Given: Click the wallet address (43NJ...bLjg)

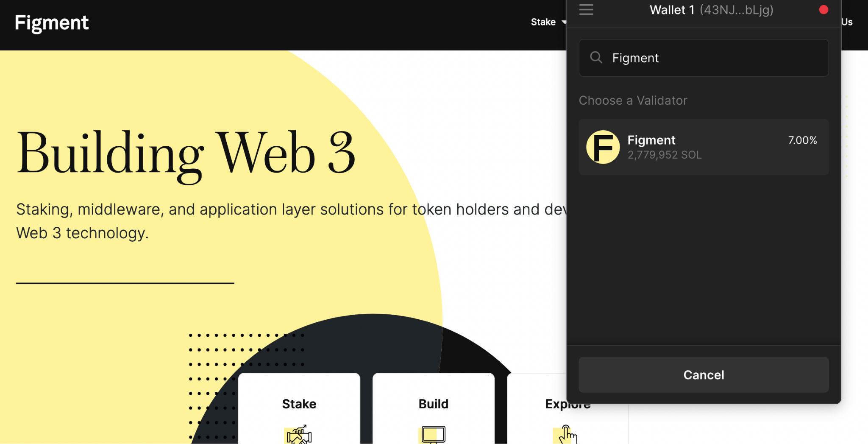Looking at the screenshot, I should (736, 10).
